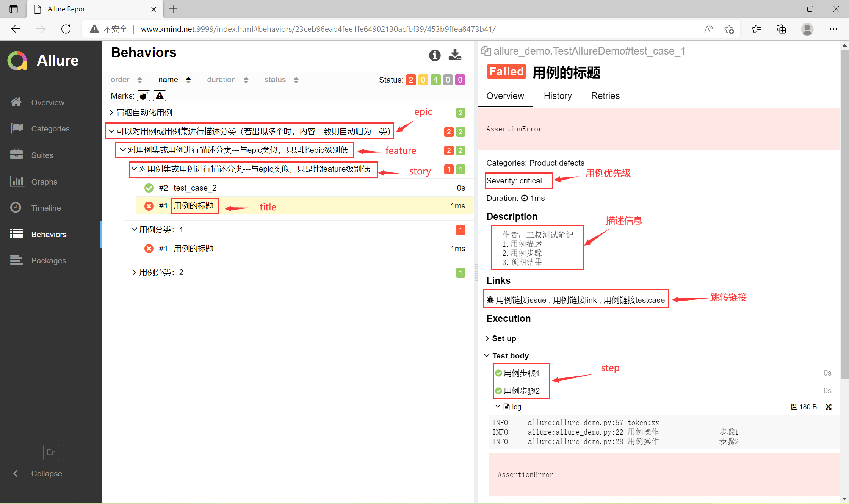Expand the log attachment to fullscreen
Screen dimensions: 849x504
point(829,407)
